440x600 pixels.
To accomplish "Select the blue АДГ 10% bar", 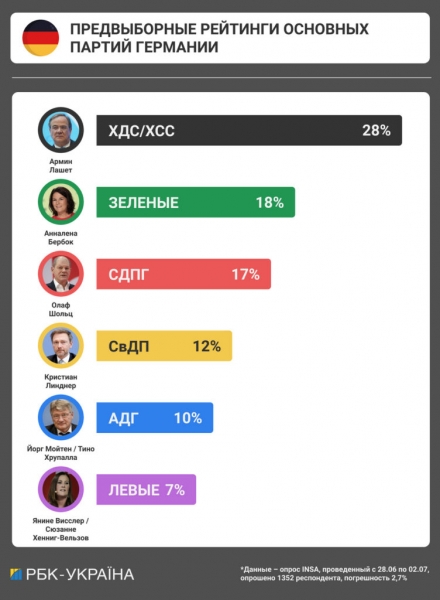I will [155, 418].
